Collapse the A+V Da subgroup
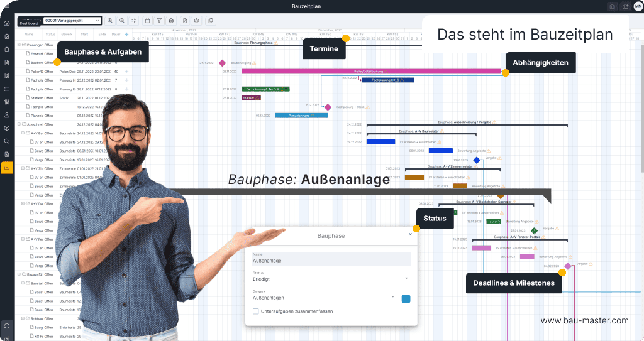 click(x=23, y=203)
